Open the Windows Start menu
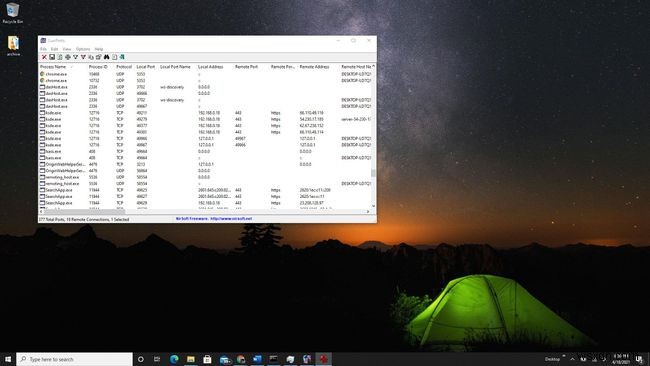The height and width of the screenshot is (366, 650). pos(7,359)
